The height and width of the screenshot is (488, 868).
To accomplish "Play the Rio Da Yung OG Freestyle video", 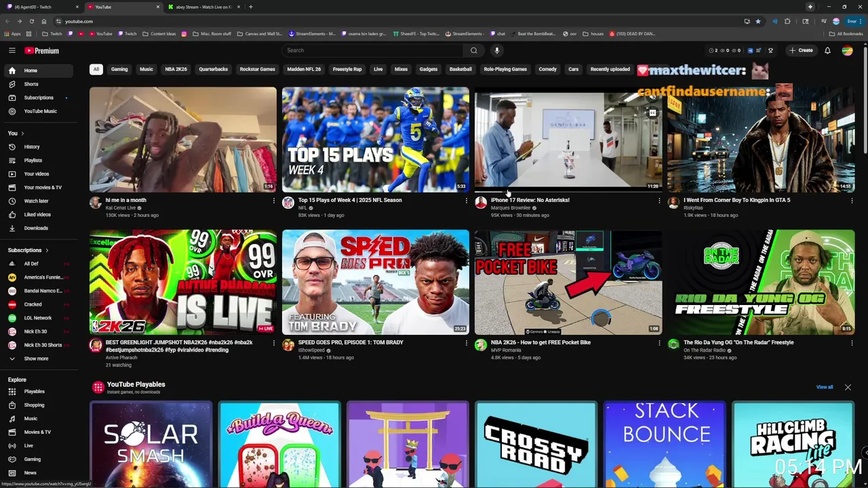I will pyautogui.click(x=761, y=282).
